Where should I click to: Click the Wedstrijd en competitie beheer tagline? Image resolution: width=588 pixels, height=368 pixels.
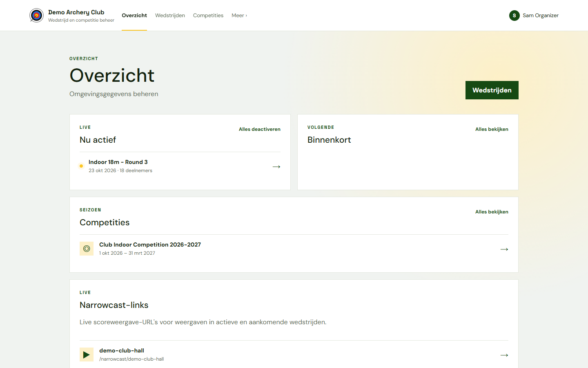click(81, 20)
